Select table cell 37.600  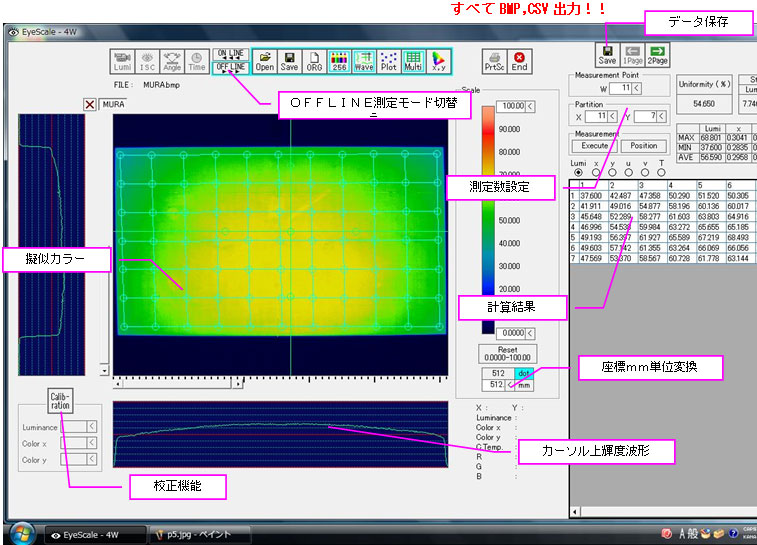click(591, 196)
